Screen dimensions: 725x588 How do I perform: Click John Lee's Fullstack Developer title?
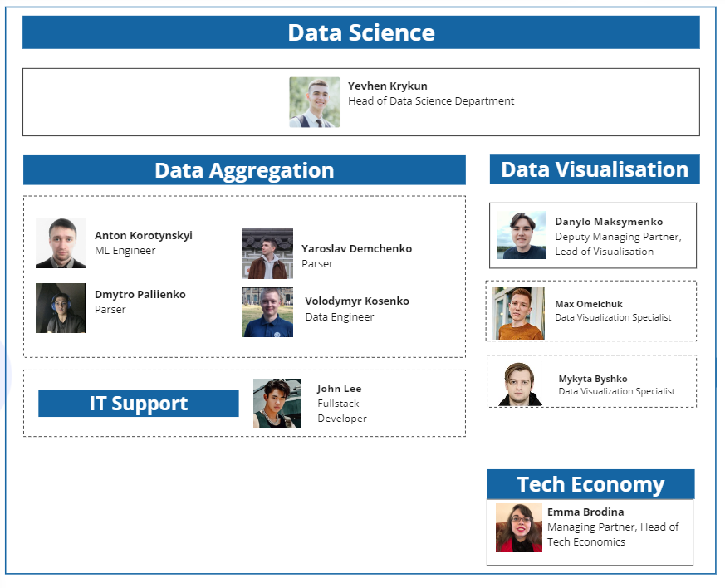[x=341, y=411]
